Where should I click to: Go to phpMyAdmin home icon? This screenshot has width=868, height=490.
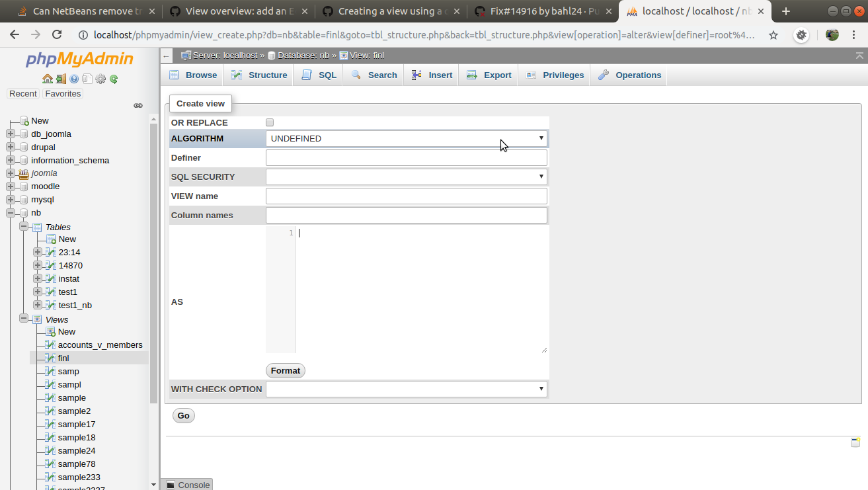click(x=48, y=79)
